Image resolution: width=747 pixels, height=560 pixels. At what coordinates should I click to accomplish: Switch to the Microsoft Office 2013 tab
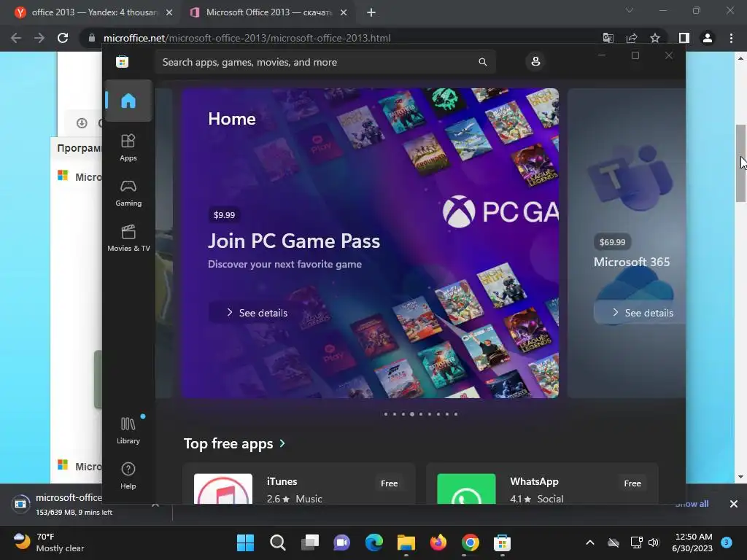coord(269,12)
